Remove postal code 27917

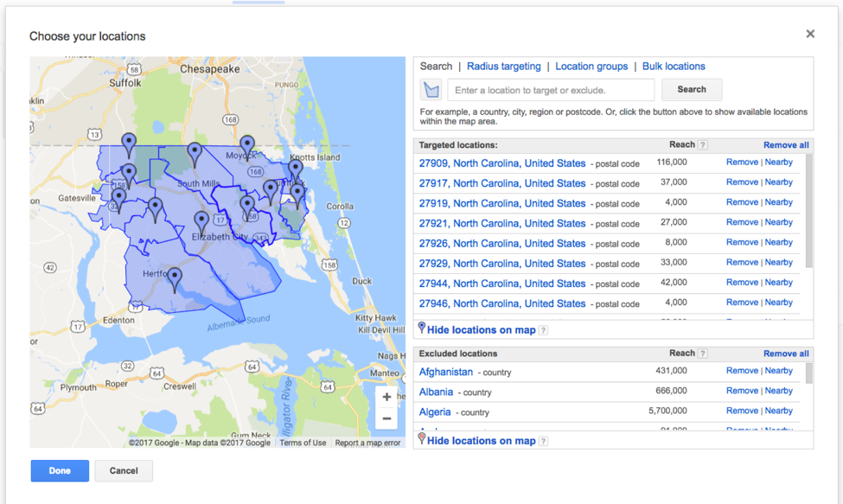tap(742, 182)
